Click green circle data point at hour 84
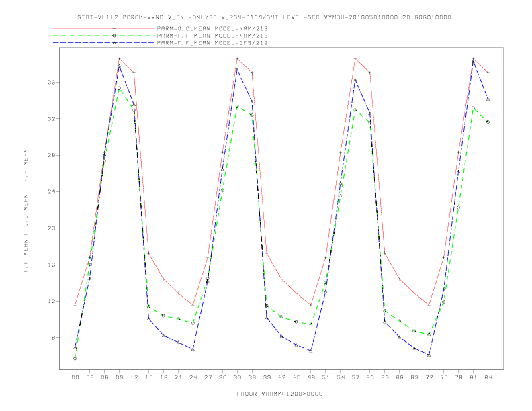Viewport: 532px width, 411px height. (488, 122)
